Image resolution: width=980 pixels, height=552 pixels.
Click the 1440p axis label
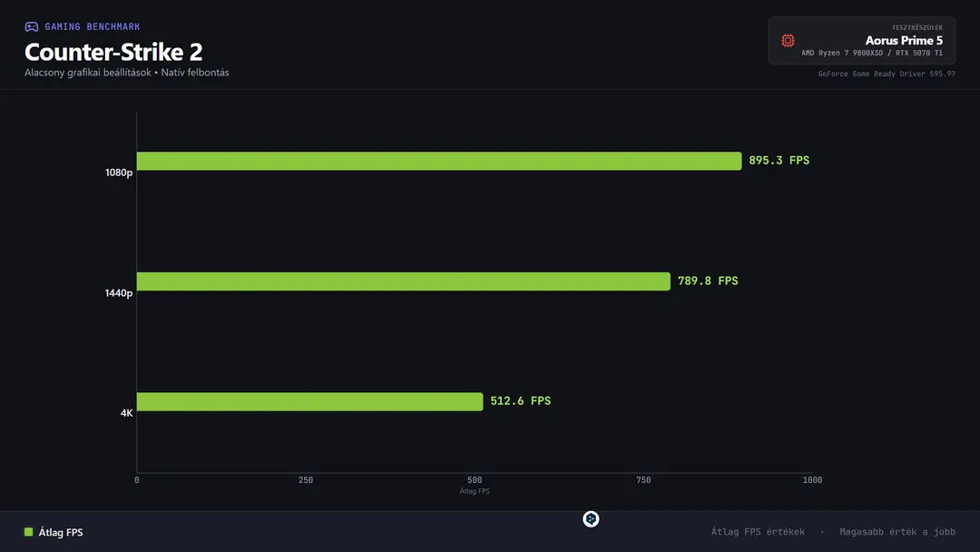[119, 293]
